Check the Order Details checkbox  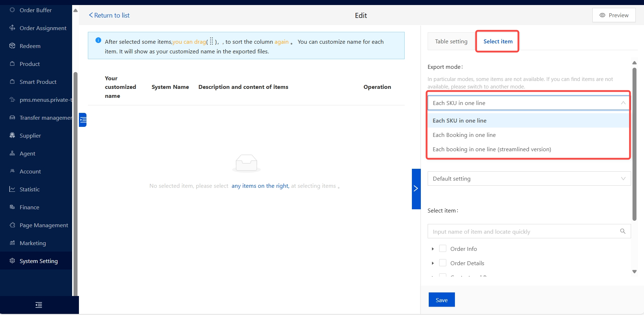point(443,263)
